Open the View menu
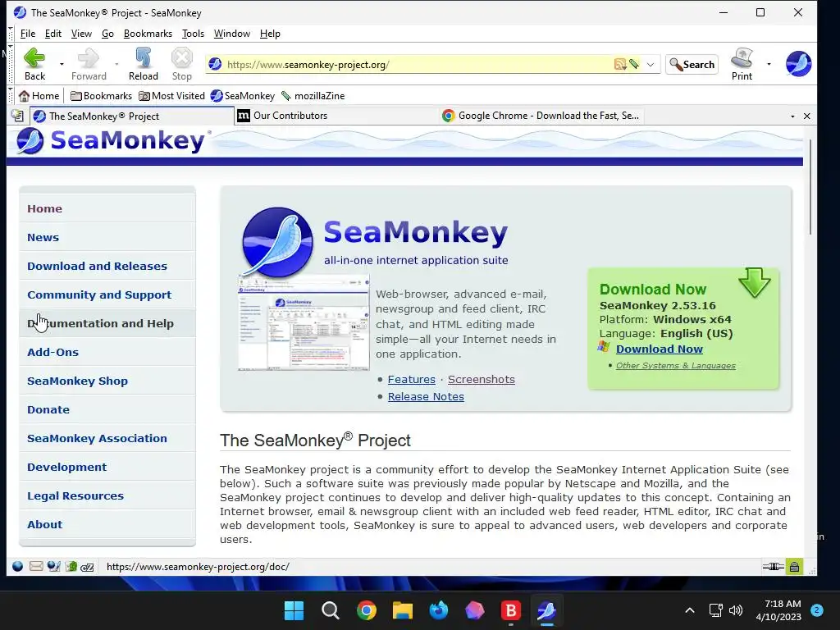This screenshot has width=840, height=630. tap(81, 34)
